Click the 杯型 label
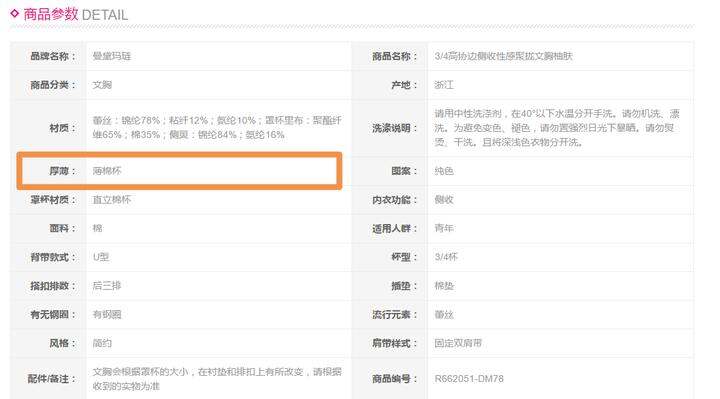The height and width of the screenshot is (399, 720). [405, 257]
